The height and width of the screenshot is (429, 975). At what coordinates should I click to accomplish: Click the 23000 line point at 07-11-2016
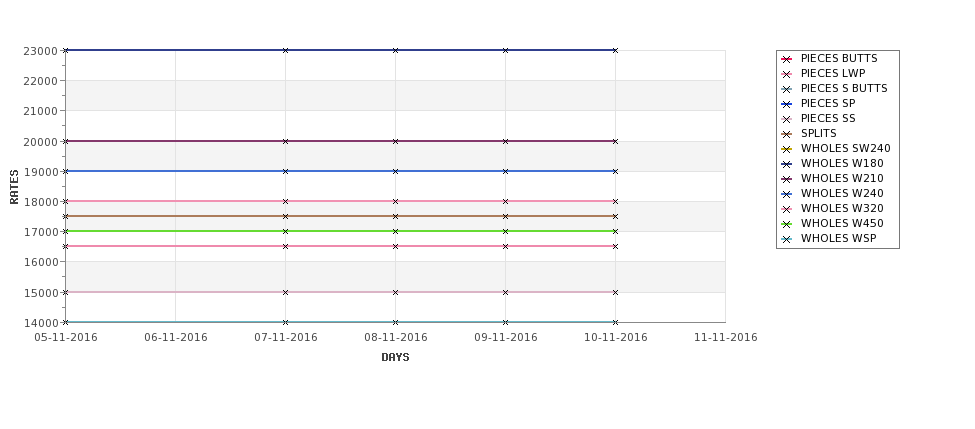pos(285,50)
